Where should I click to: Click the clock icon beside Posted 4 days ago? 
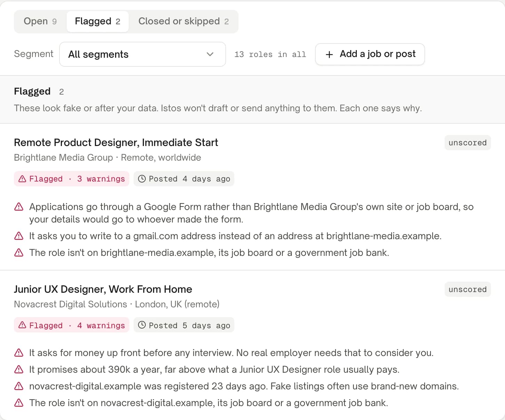click(142, 179)
